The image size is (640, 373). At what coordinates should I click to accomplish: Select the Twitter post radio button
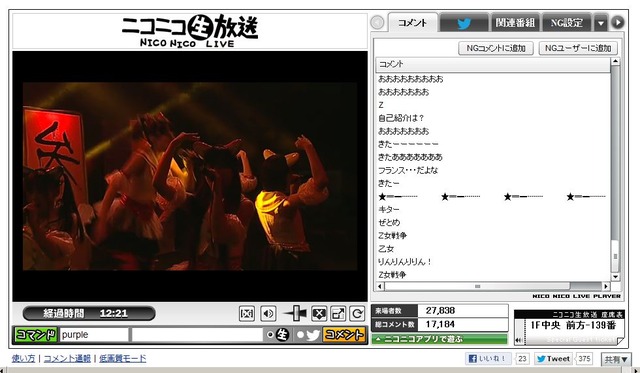click(300, 335)
